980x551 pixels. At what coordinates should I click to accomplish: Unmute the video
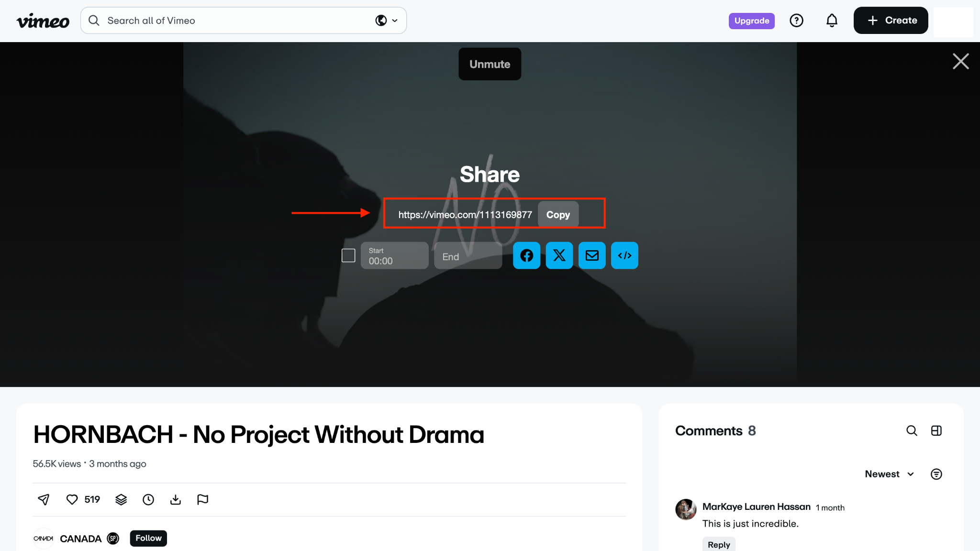point(490,64)
